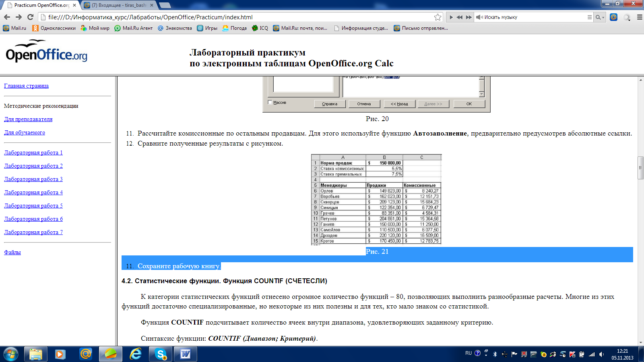Open Лабораторная работа 1
The width and height of the screenshot is (644, 362).
(x=33, y=152)
